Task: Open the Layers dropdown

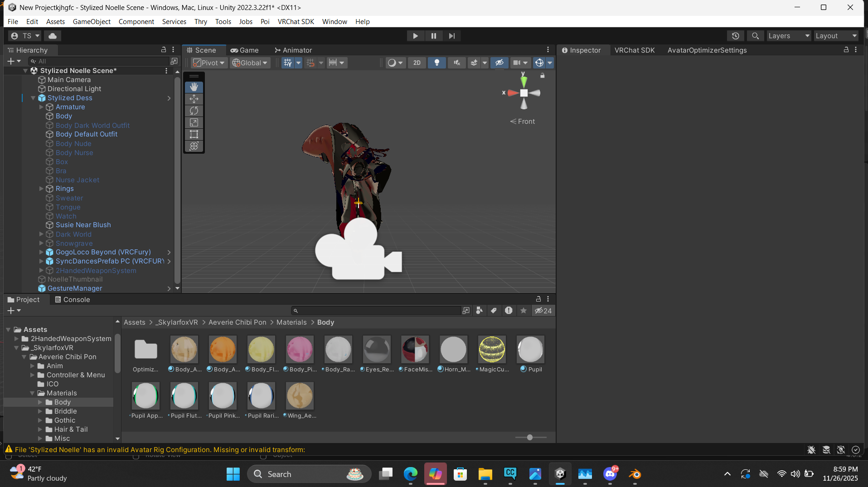Action: click(x=789, y=36)
